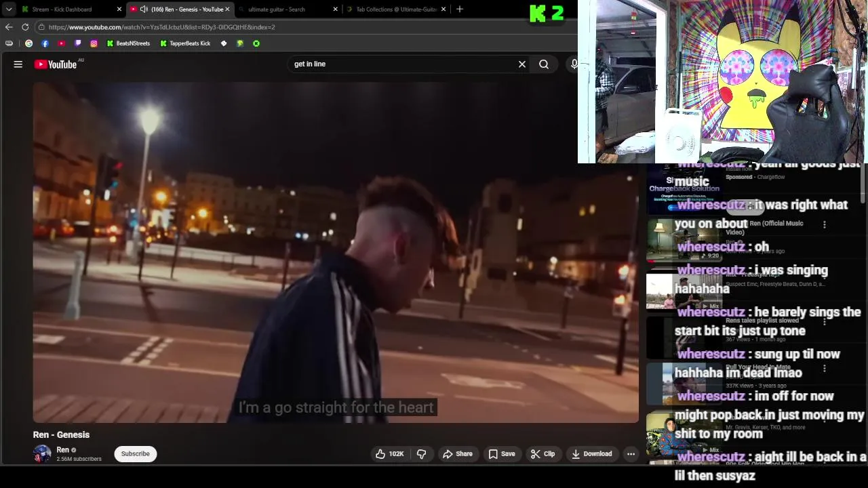Image resolution: width=868 pixels, height=488 pixels.
Task: Open the Google bookmark icon
Action: (x=28, y=43)
